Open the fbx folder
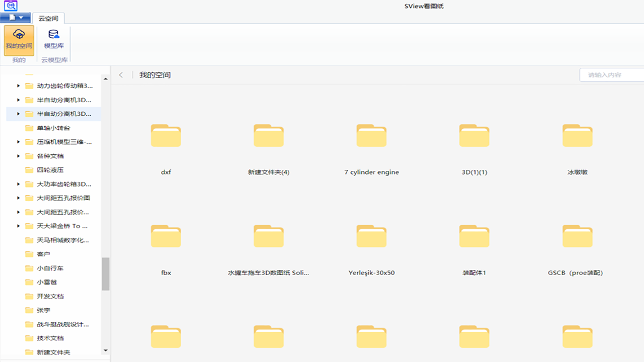The image size is (644, 362). pos(166,236)
